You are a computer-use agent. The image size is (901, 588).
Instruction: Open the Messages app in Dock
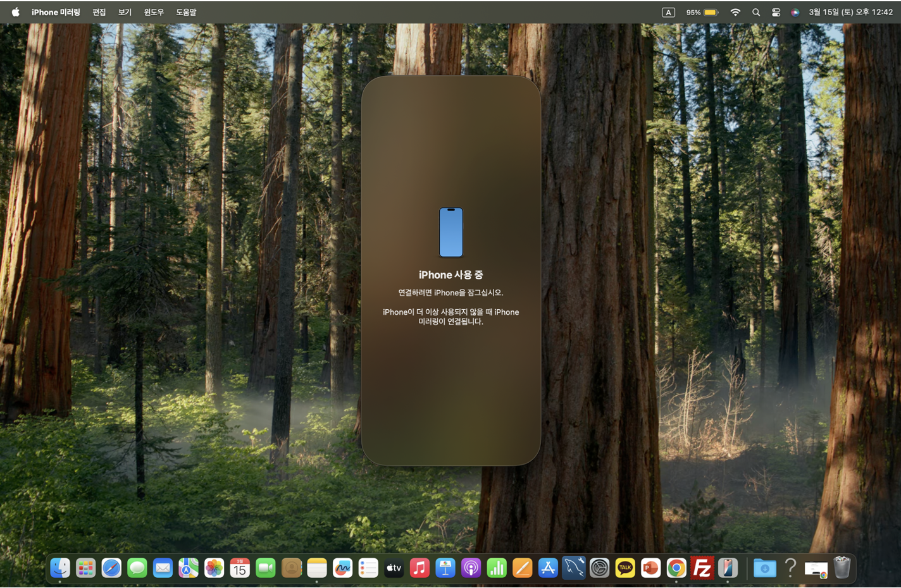(x=137, y=568)
